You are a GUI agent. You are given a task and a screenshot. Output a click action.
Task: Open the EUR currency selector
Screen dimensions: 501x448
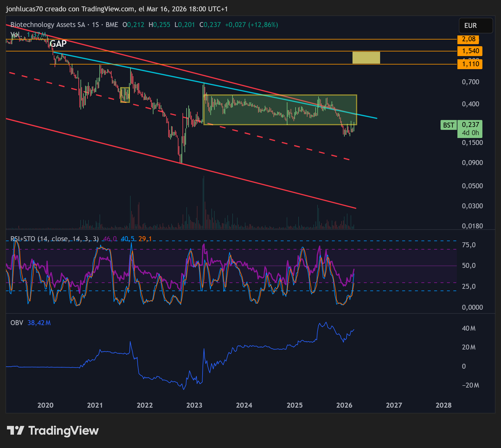coord(475,26)
